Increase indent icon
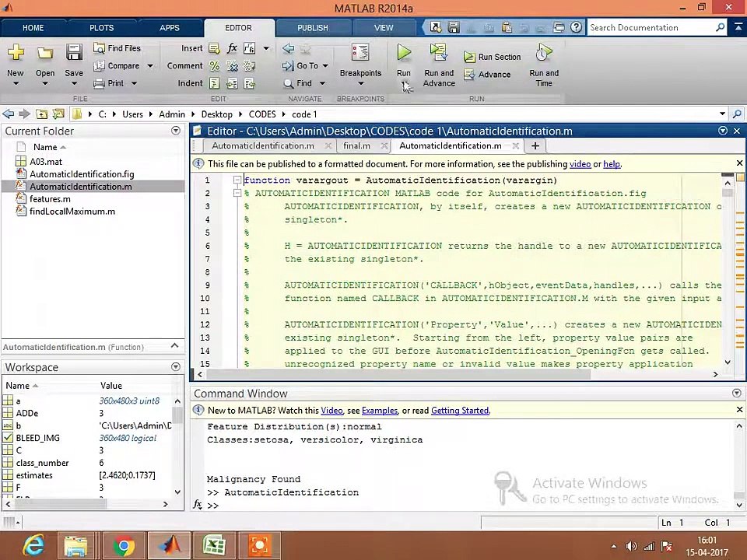This screenshot has height=560, width=747. click(x=232, y=83)
